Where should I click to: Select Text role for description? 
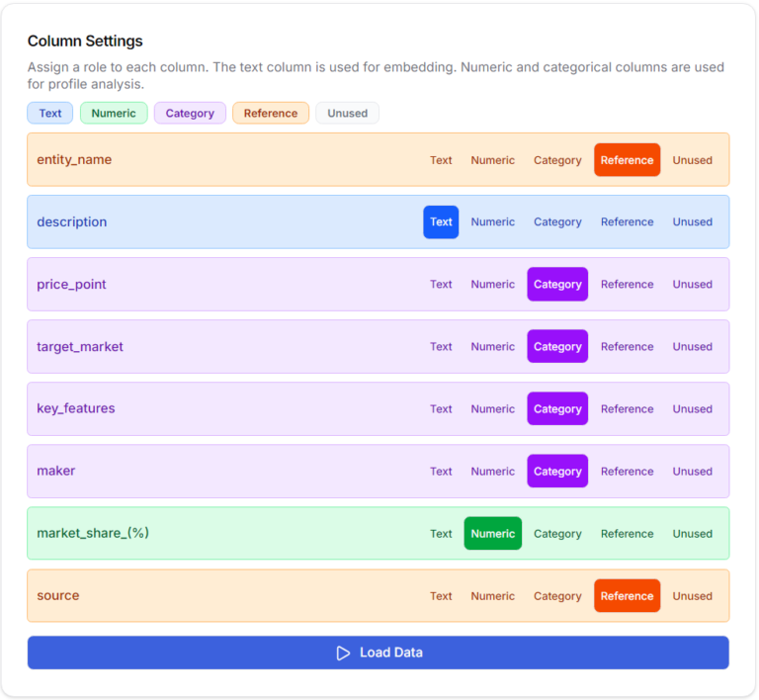441,221
